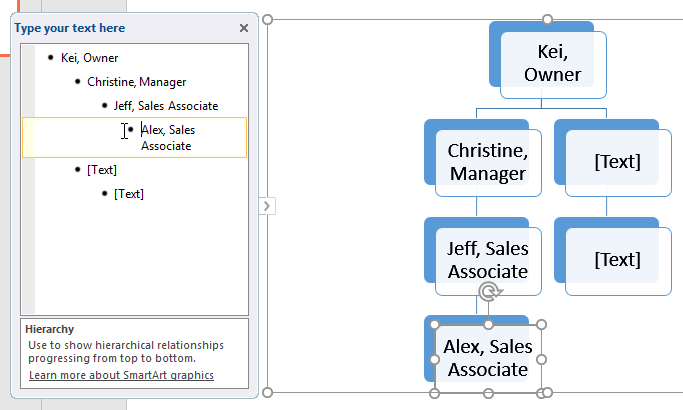Viewport: 683px width, 410px height.
Task: Click the highlighted 'Alex, Sales Associate' text entry
Action: click(x=168, y=137)
